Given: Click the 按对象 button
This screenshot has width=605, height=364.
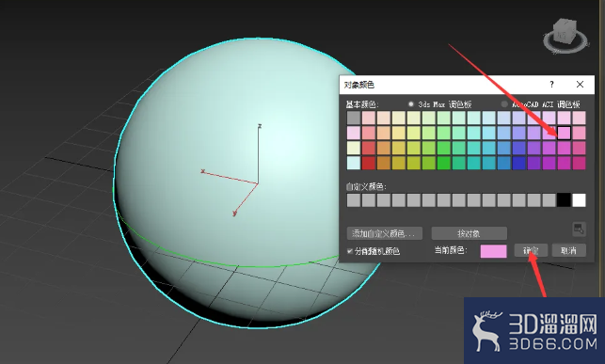Looking at the screenshot, I should tap(469, 233).
